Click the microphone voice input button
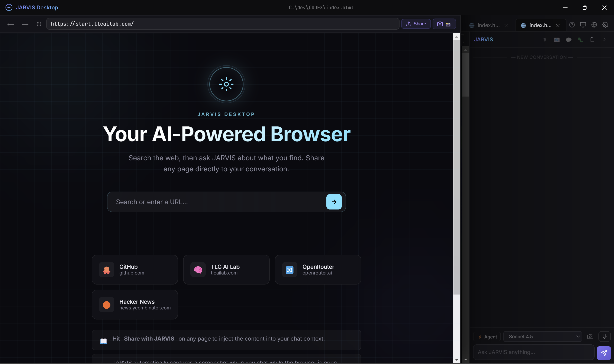This screenshot has width=614, height=364. coord(604,337)
